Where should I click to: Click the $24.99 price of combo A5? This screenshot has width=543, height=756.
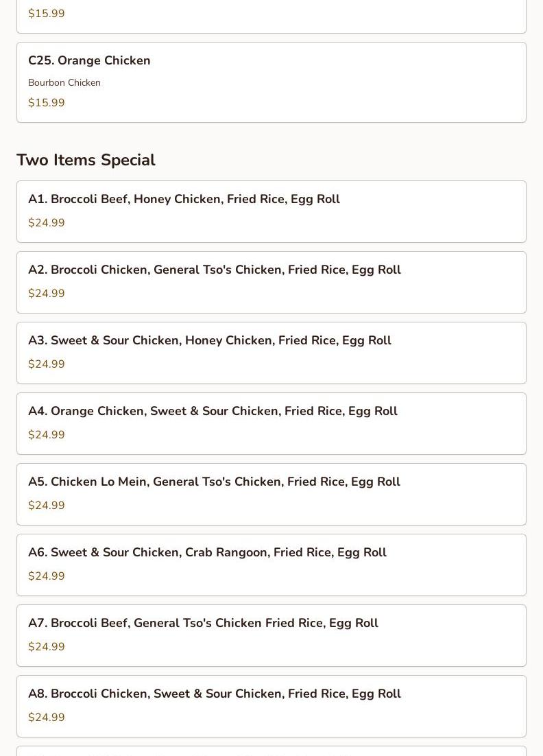click(47, 506)
